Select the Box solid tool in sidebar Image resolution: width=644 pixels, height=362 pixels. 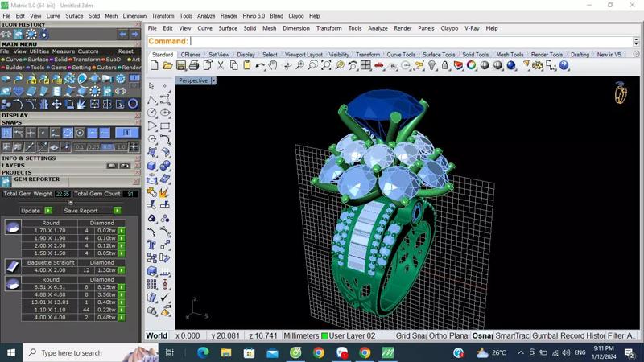click(151, 166)
